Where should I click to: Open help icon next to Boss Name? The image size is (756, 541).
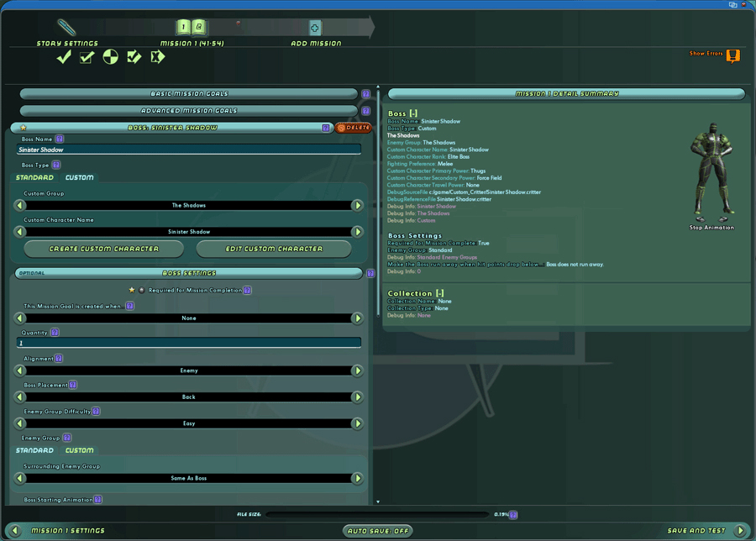60,139
